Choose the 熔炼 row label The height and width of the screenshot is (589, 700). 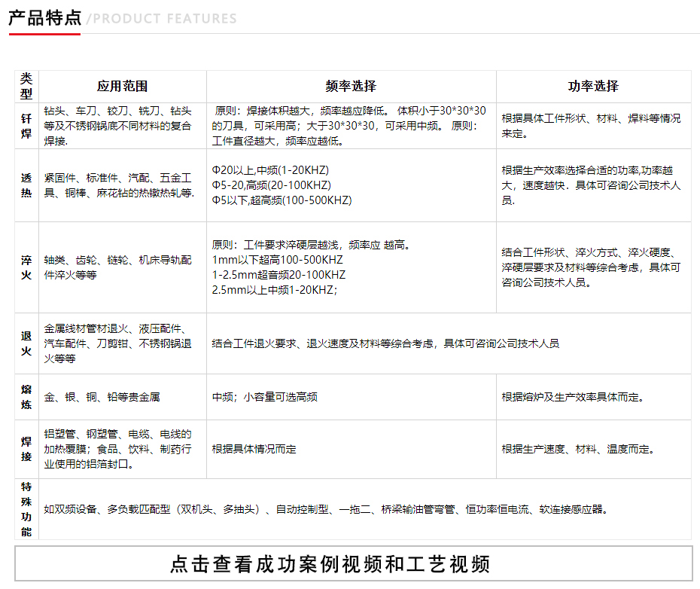(x=26, y=397)
